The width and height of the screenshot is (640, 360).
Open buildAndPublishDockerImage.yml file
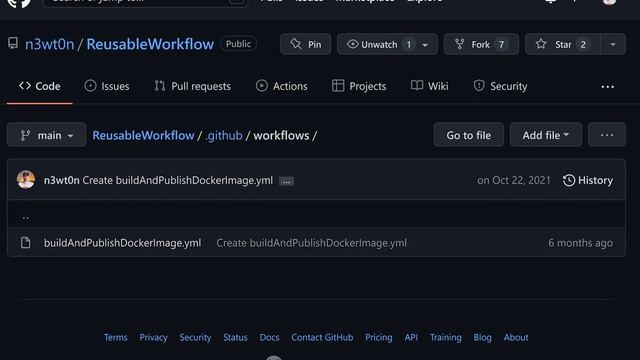pyautogui.click(x=122, y=243)
